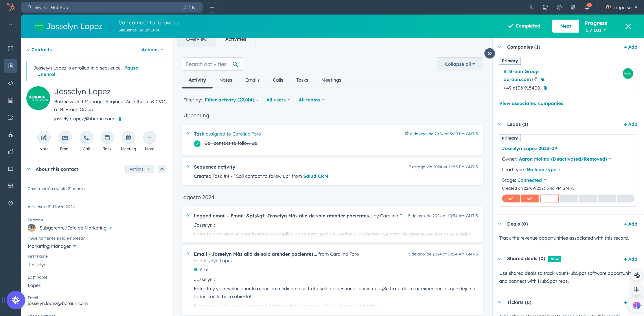Open the Persona Subgerente/Jefe de Marketing dropdown

76,228
